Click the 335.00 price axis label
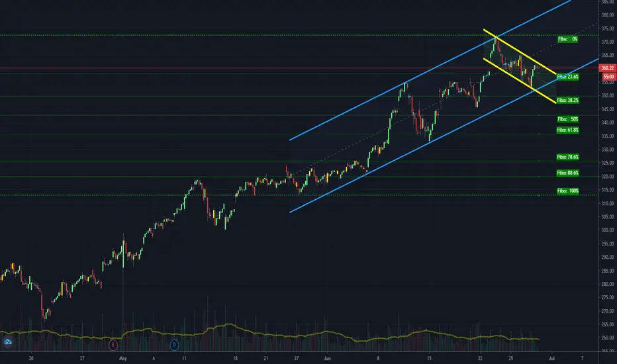This screenshot has height=364, width=617. pyautogui.click(x=608, y=136)
